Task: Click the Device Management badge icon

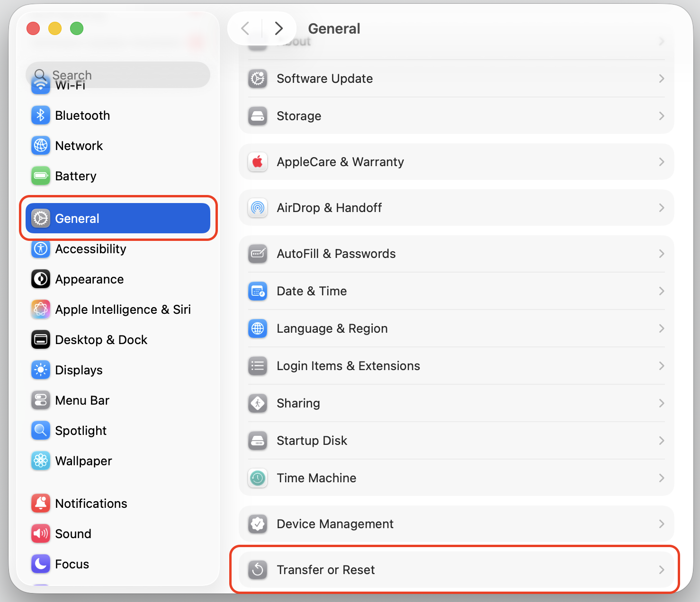Action: [258, 524]
